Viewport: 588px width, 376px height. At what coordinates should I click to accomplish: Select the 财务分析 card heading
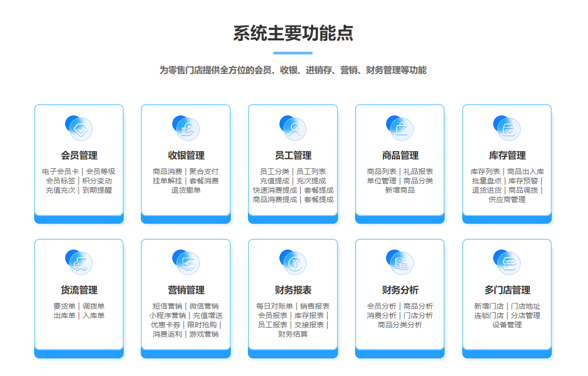tap(400, 290)
